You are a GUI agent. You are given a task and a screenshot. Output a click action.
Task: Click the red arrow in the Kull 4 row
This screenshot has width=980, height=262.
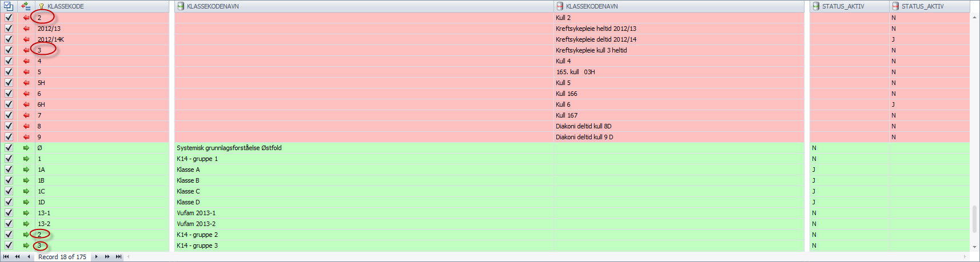[26, 61]
